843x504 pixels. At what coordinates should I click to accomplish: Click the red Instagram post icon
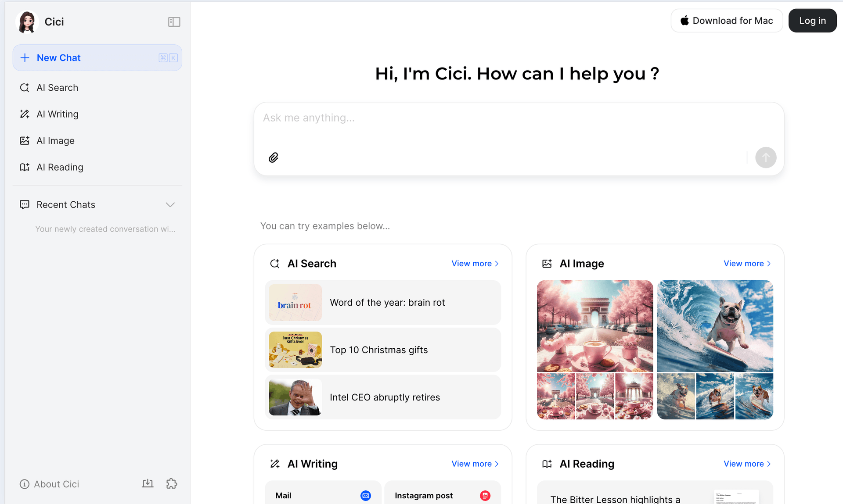pos(485,496)
